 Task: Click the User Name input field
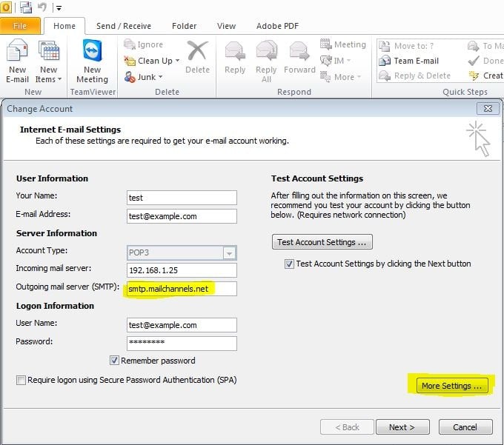click(182, 325)
